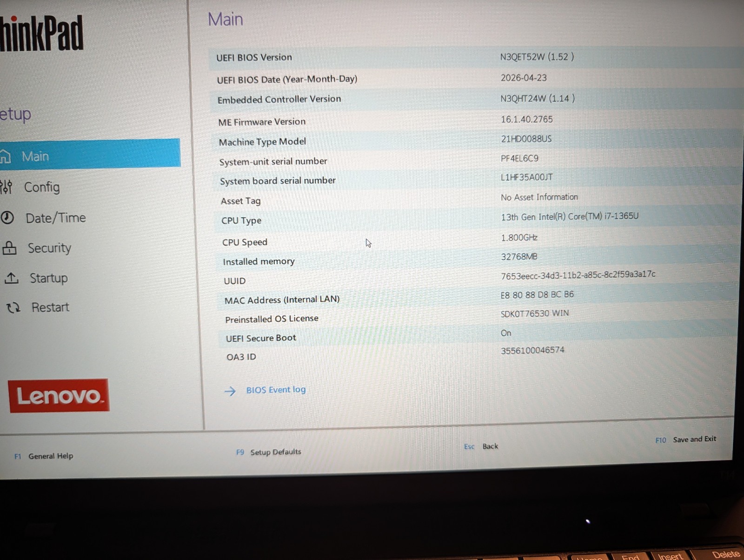
Task: Open the BIOS Event log link
Action: tap(276, 390)
